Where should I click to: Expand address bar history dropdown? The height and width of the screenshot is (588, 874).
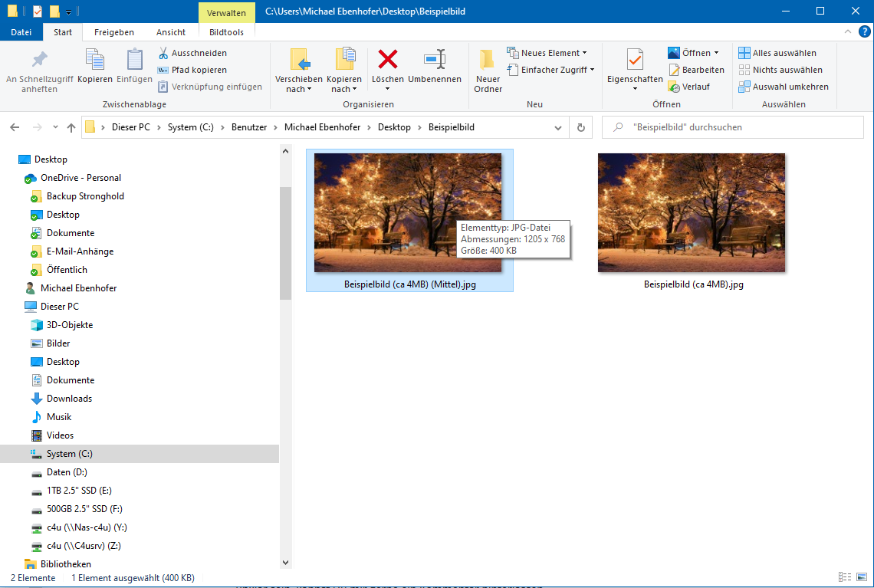[557, 127]
